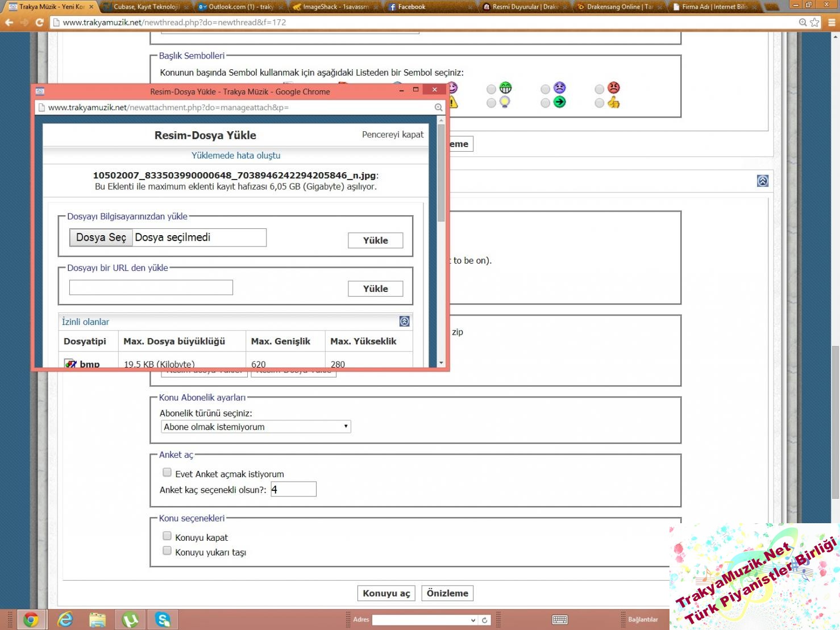Switch to the Outlook.com tab
Viewport: 840px width, 630px height.
[240, 7]
